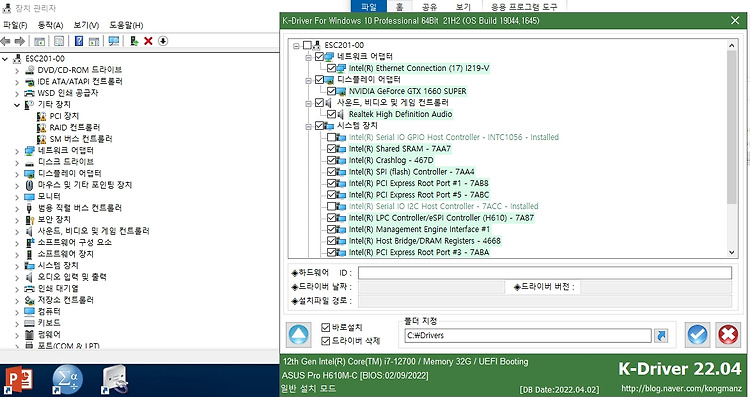Switch to the 공유 ribbon tab

(x=430, y=6)
